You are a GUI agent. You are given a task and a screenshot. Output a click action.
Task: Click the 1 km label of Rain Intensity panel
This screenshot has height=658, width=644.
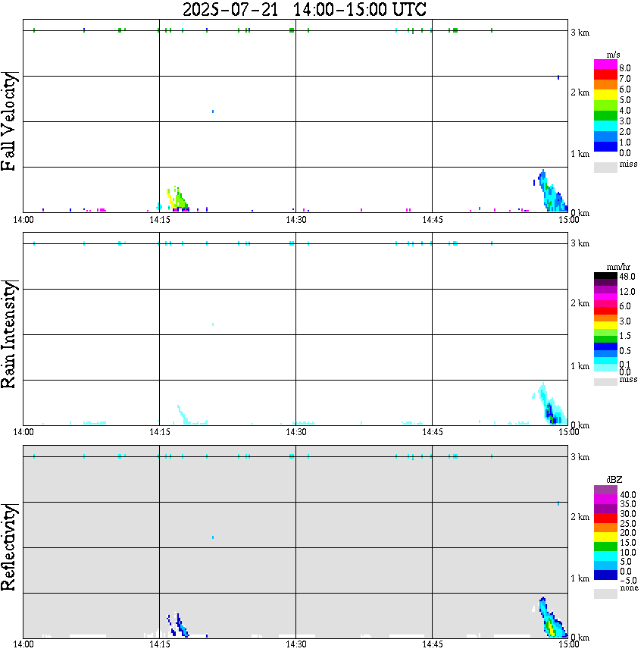580,366
